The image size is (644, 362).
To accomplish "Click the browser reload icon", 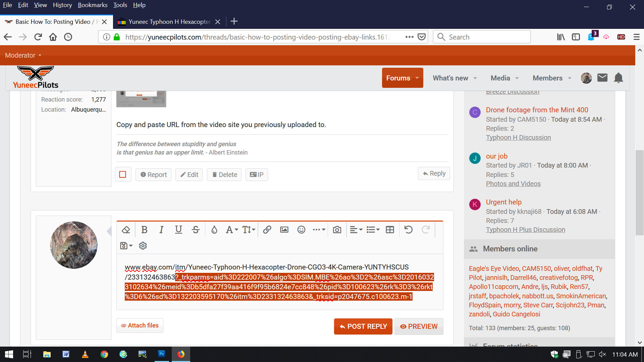I will click(38, 37).
